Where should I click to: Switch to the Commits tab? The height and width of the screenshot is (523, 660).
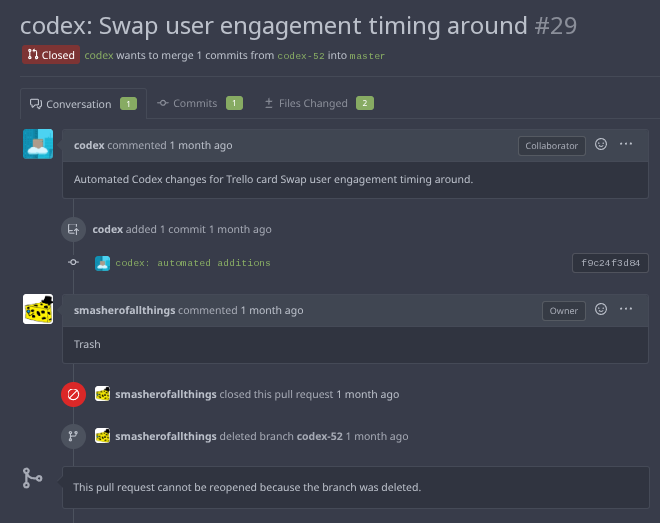point(200,103)
